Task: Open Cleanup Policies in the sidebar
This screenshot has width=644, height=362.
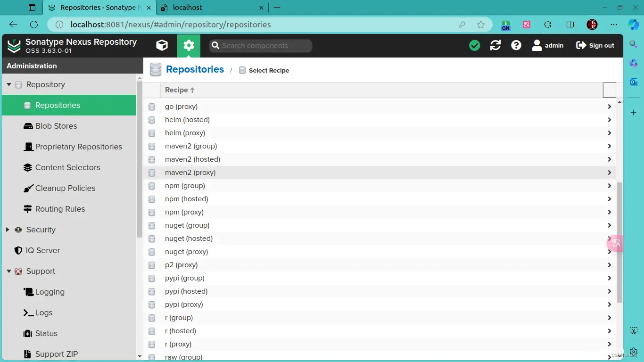Action: (69, 188)
